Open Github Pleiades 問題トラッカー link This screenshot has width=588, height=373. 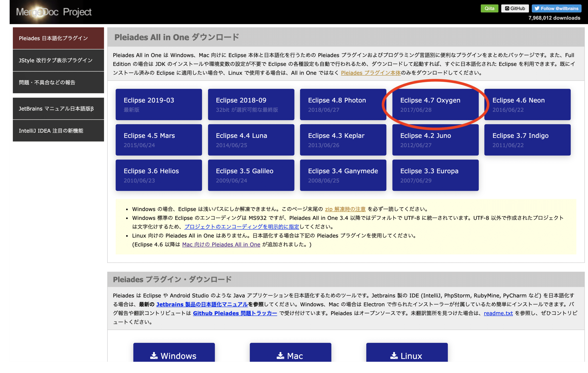coord(235,313)
